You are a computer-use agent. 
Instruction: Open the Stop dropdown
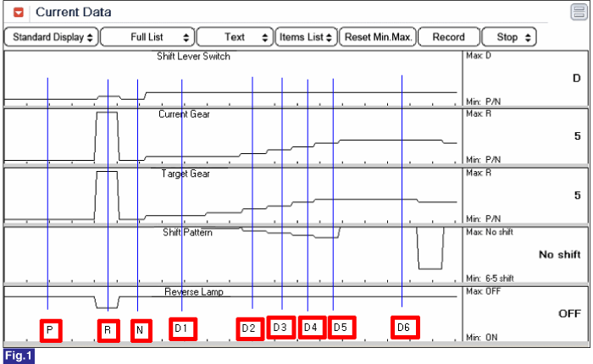pyautogui.click(x=509, y=37)
